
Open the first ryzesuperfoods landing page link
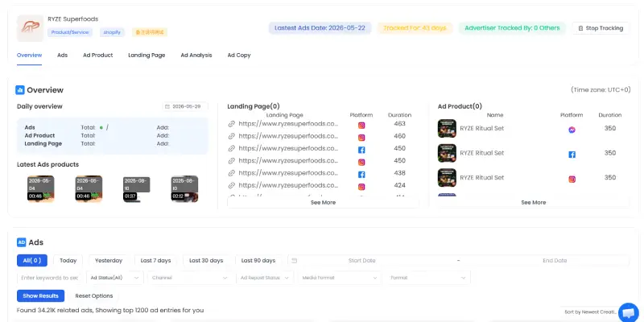click(x=288, y=124)
